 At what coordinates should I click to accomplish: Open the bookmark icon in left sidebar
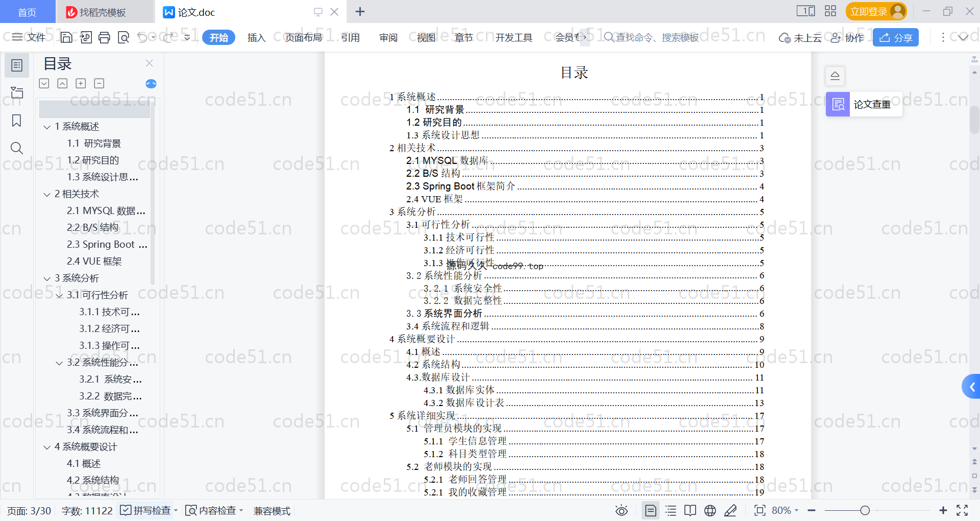17,121
